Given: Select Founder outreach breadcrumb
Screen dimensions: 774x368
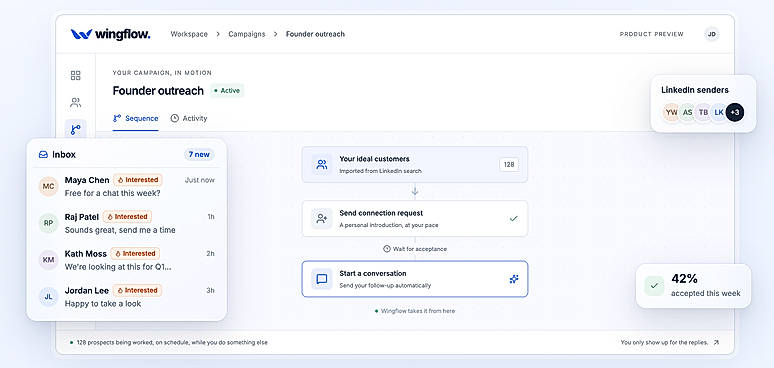Looking at the screenshot, I should [x=315, y=34].
